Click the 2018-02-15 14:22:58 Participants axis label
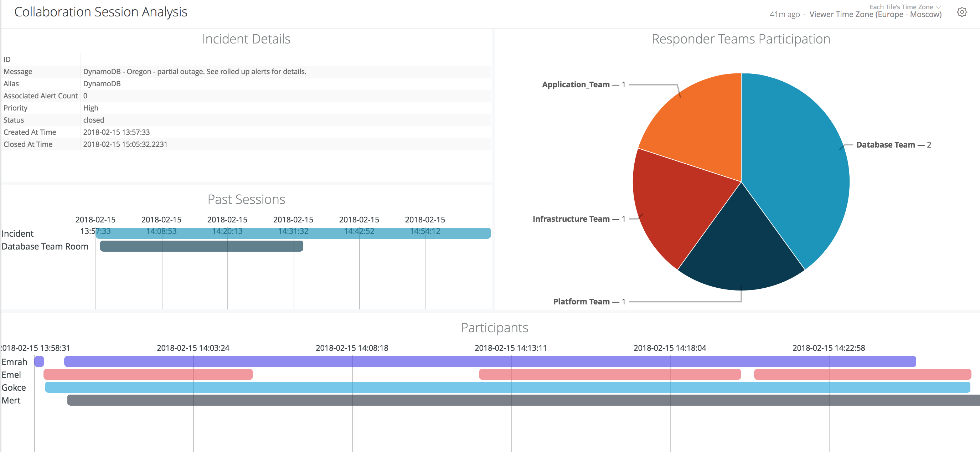The width and height of the screenshot is (980, 452). click(829, 348)
